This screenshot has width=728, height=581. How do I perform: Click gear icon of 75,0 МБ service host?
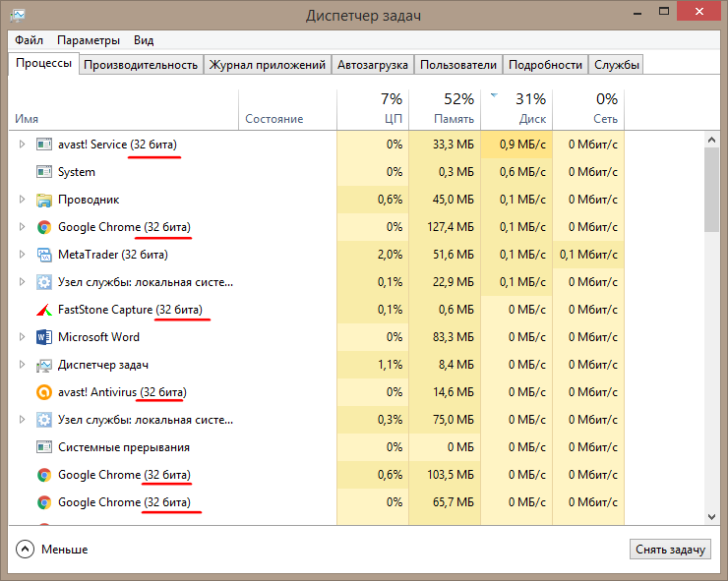[44, 420]
